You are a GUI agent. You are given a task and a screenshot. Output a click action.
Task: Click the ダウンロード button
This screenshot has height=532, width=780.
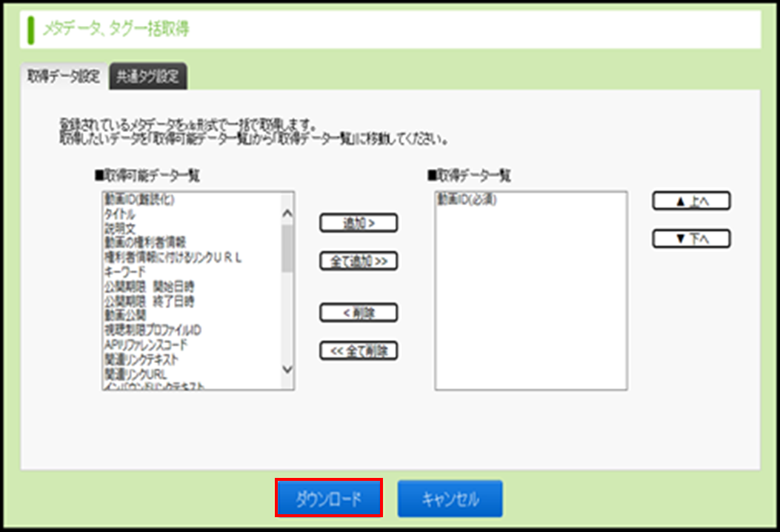(x=329, y=498)
